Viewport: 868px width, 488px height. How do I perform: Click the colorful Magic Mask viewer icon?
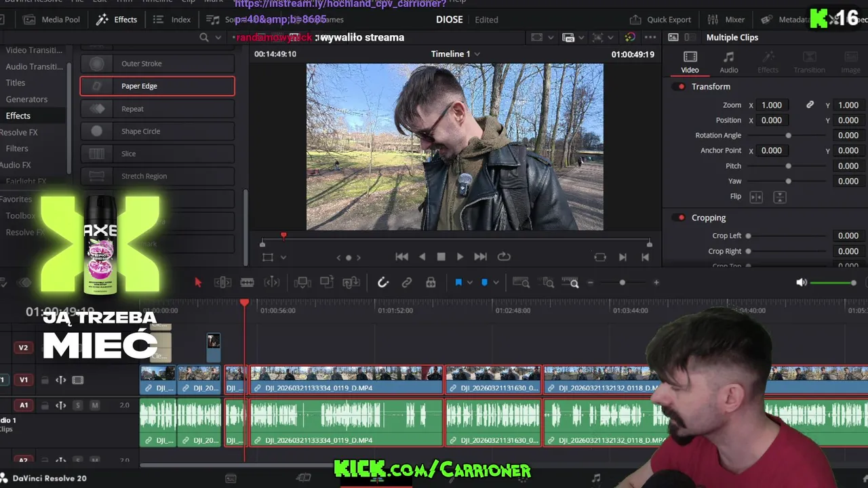630,37
